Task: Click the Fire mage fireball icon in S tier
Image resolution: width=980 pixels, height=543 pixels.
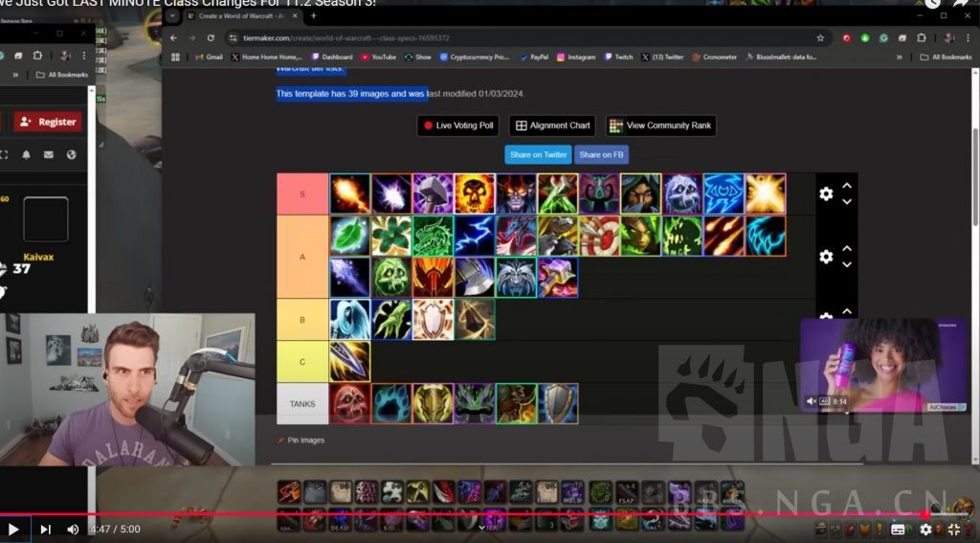Action: 349,193
